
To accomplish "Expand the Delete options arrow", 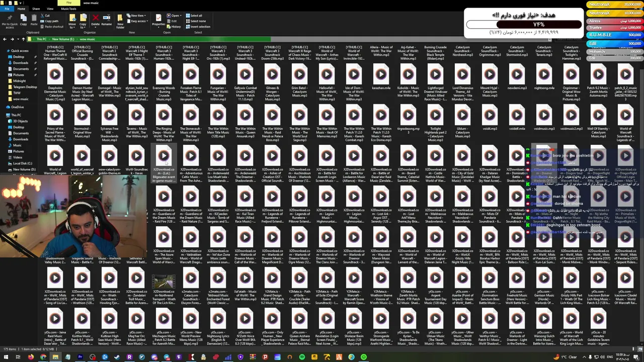I will point(95,27).
